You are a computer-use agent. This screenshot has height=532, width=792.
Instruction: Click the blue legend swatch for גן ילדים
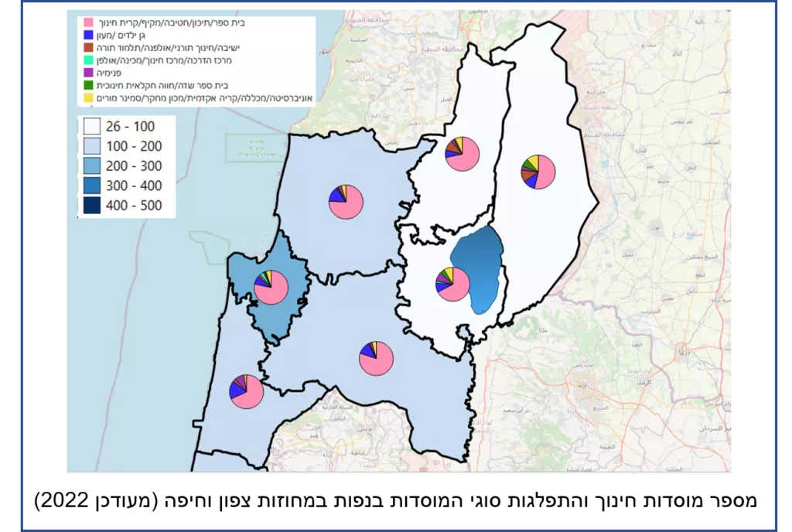coord(88,36)
